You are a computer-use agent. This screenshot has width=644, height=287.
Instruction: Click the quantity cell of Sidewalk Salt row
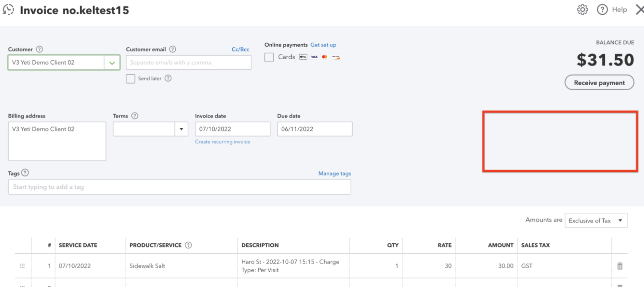pyautogui.click(x=376, y=266)
